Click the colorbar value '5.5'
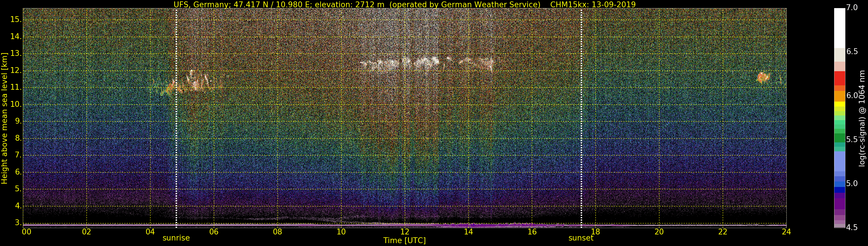The height and width of the screenshot is (246, 868). [x=852, y=139]
